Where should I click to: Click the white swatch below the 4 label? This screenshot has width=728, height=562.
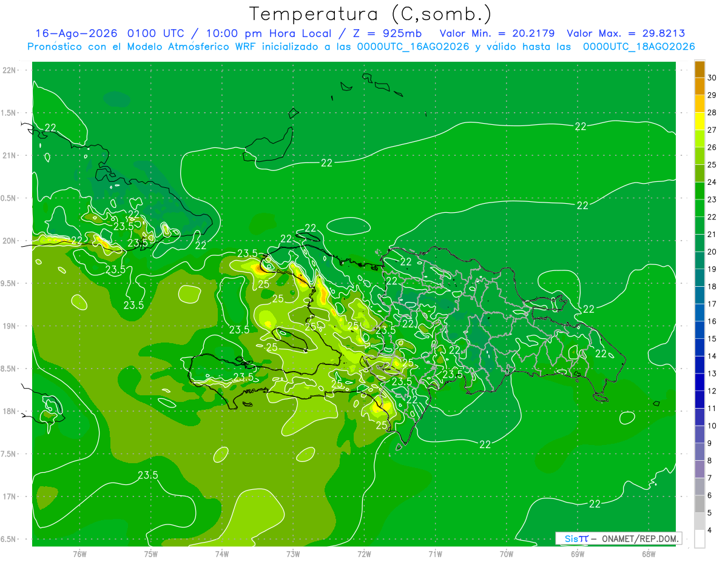click(699, 539)
